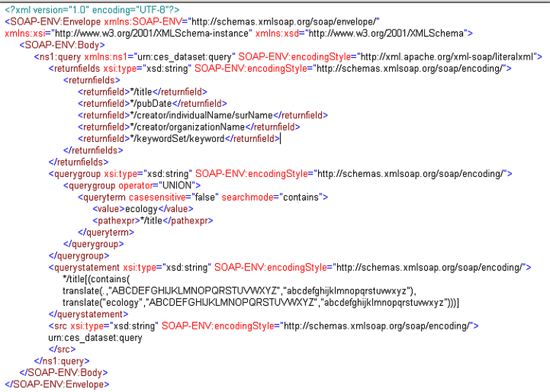Place cursor after keywordSet/keyword returnfield line
550x392 pixels.
click(x=281, y=138)
